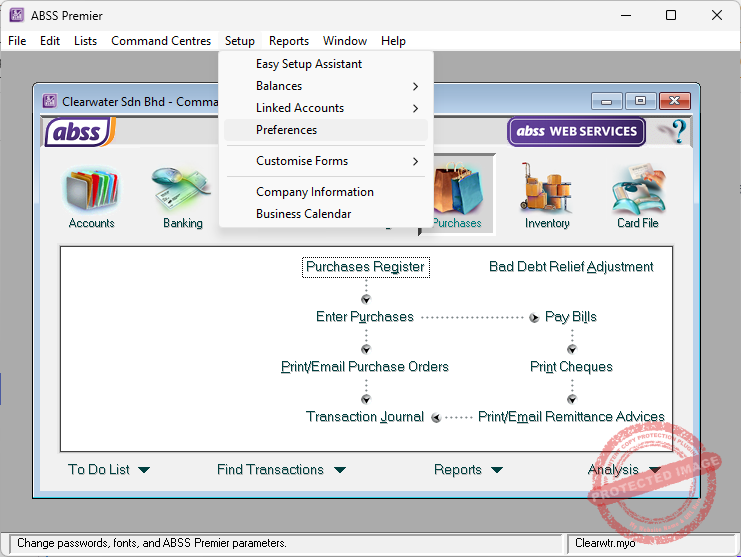Open the File menu
741x557 pixels.
coord(17,41)
